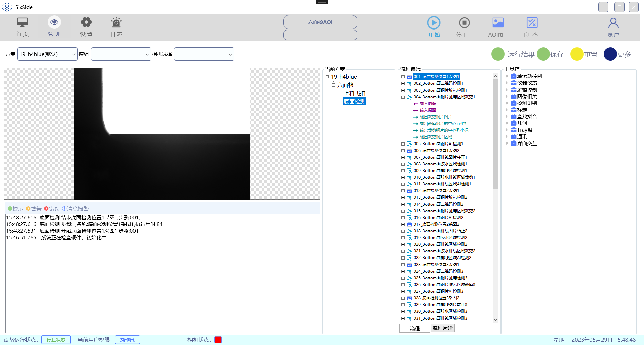Viewport: 644px width, 345px height.
Task: Toggle the 错误 log filter
Action: (x=52, y=209)
